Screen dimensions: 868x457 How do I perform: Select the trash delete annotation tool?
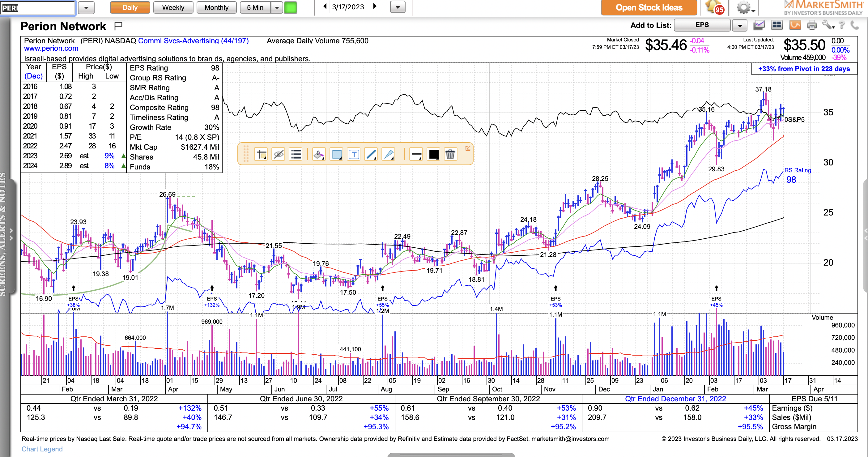pos(450,154)
